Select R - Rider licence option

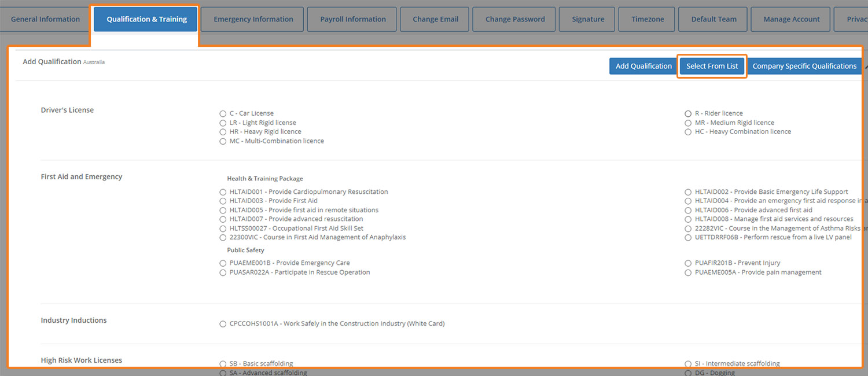click(688, 113)
